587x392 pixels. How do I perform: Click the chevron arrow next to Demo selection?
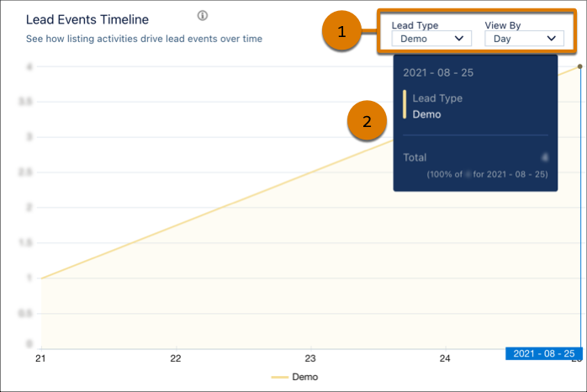pos(459,38)
